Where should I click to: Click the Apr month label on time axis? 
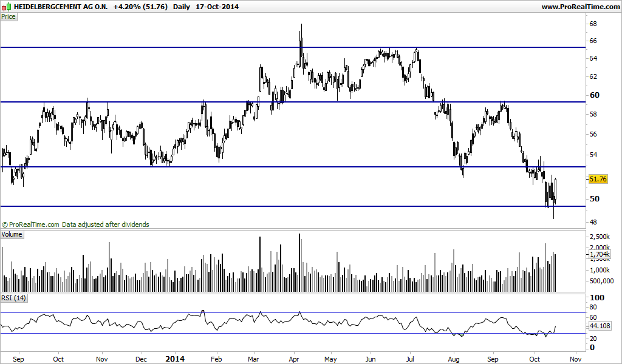pos(293,359)
